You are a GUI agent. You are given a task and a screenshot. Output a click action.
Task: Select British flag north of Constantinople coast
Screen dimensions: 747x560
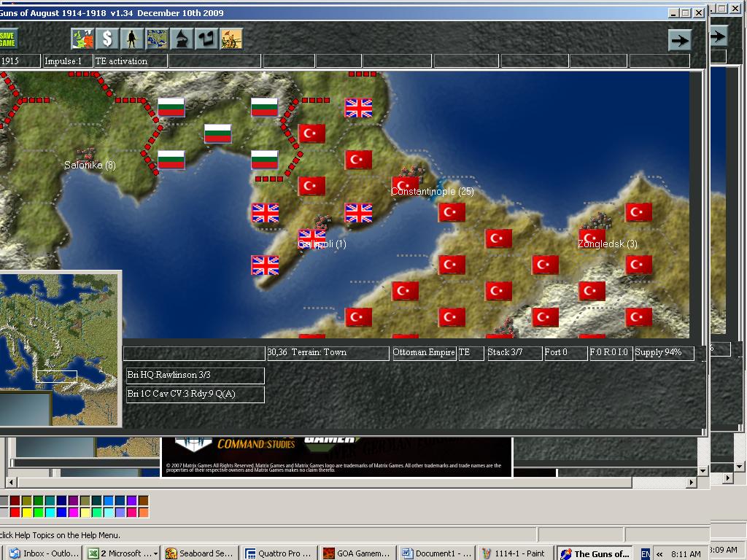358,108
